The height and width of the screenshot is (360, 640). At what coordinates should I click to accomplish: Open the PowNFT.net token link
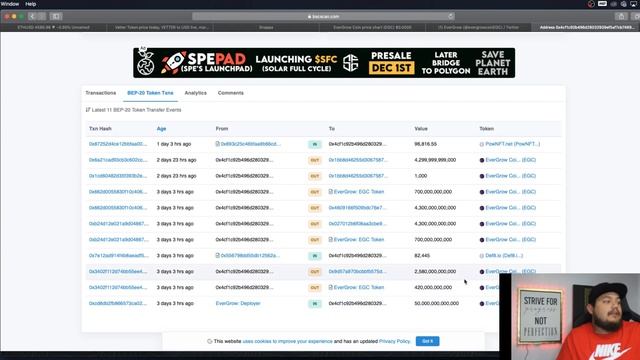[513, 144]
